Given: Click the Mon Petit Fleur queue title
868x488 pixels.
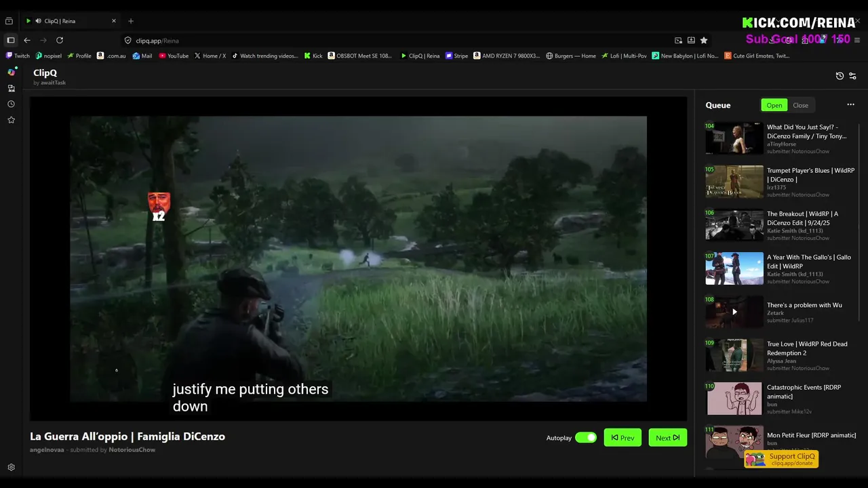Looking at the screenshot, I should tap(811, 435).
